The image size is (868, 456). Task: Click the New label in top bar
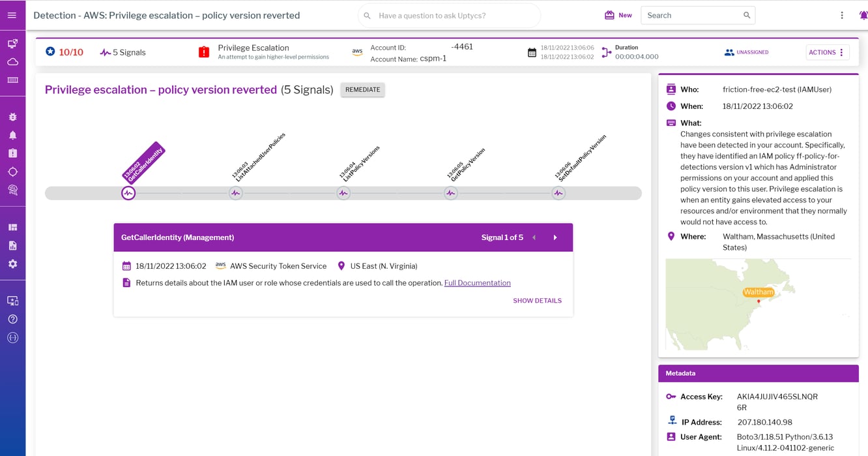point(625,15)
